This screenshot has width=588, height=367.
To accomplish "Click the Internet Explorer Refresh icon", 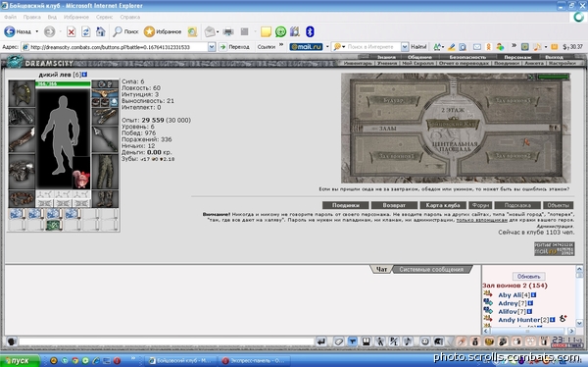I will 86,32.
